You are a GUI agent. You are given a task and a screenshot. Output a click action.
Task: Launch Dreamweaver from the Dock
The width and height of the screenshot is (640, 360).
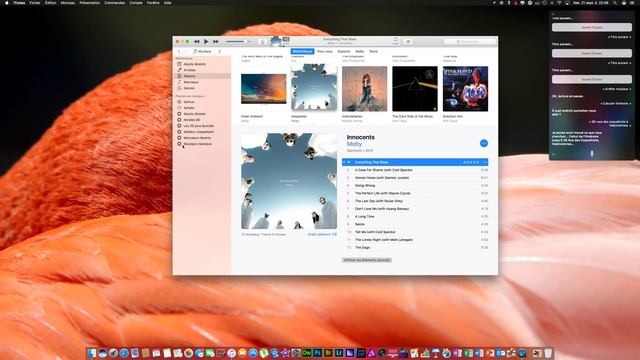pyautogui.click(x=307, y=353)
